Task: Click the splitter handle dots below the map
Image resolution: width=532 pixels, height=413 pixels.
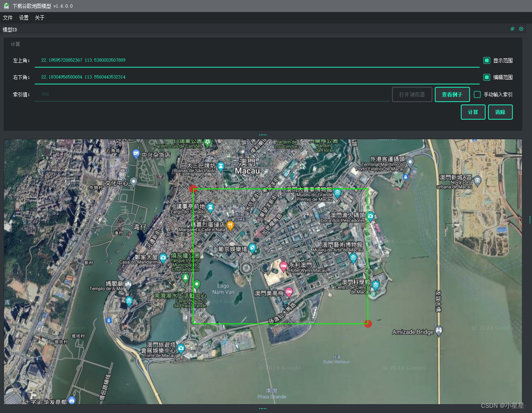Action: coord(263,408)
